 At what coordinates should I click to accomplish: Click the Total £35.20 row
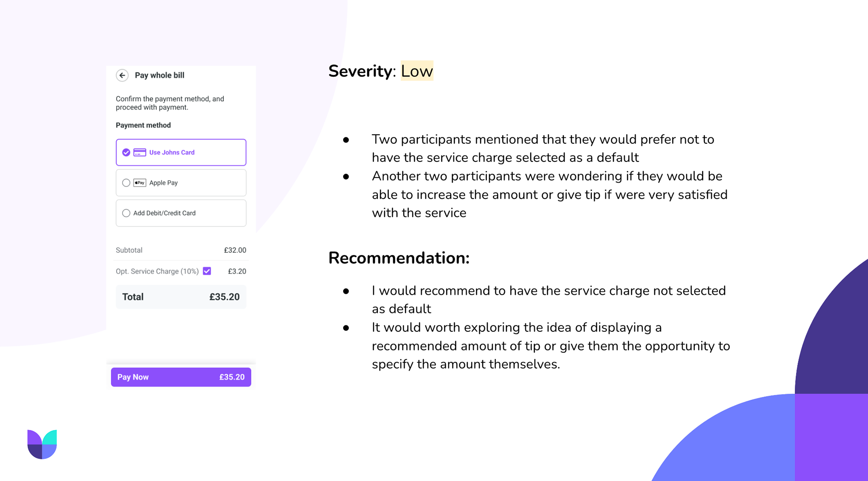click(x=181, y=297)
